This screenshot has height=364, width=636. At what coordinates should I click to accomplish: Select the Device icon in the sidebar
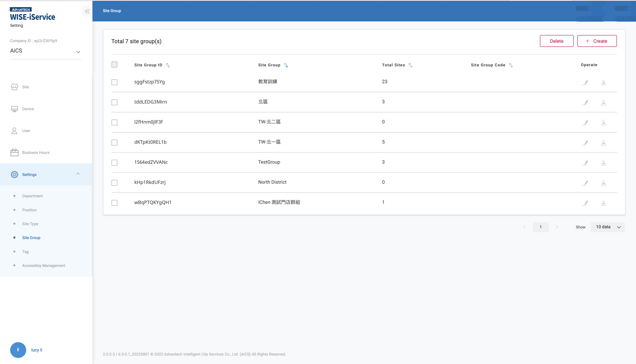click(14, 109)
